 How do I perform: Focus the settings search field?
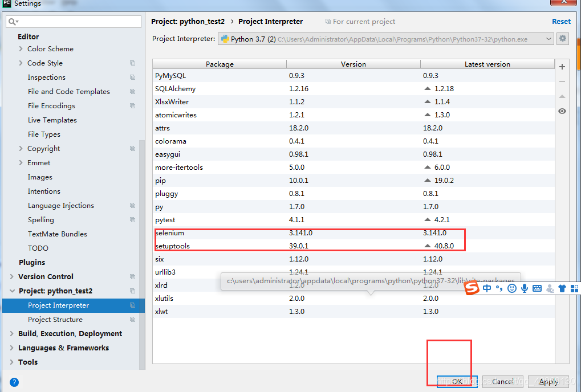click(74, 22)
